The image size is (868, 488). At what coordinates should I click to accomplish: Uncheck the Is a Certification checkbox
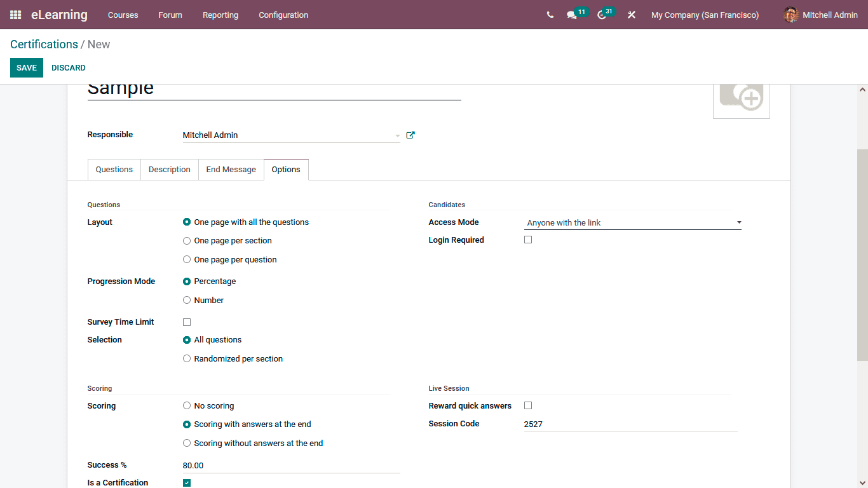tap(186, 482)
